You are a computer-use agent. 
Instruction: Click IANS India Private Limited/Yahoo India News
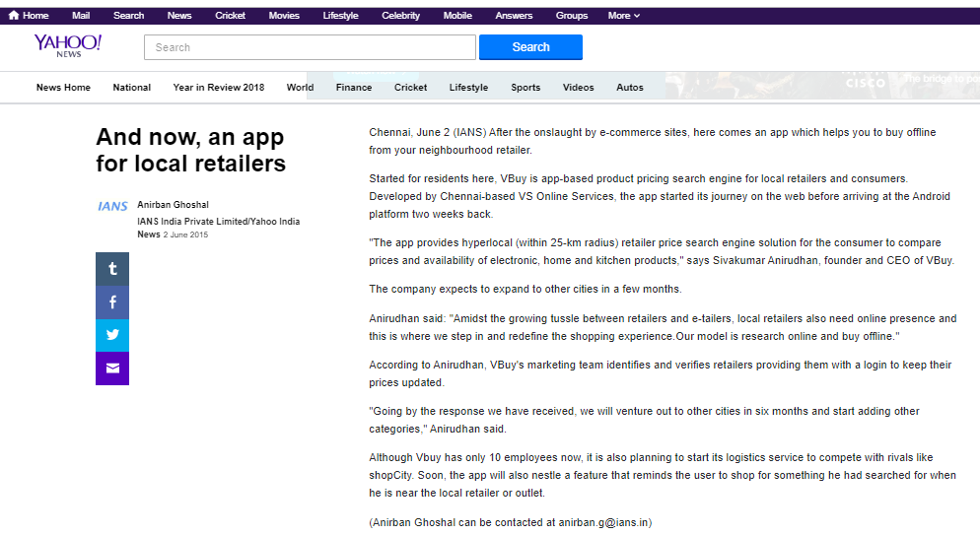[x=218, y=228]
